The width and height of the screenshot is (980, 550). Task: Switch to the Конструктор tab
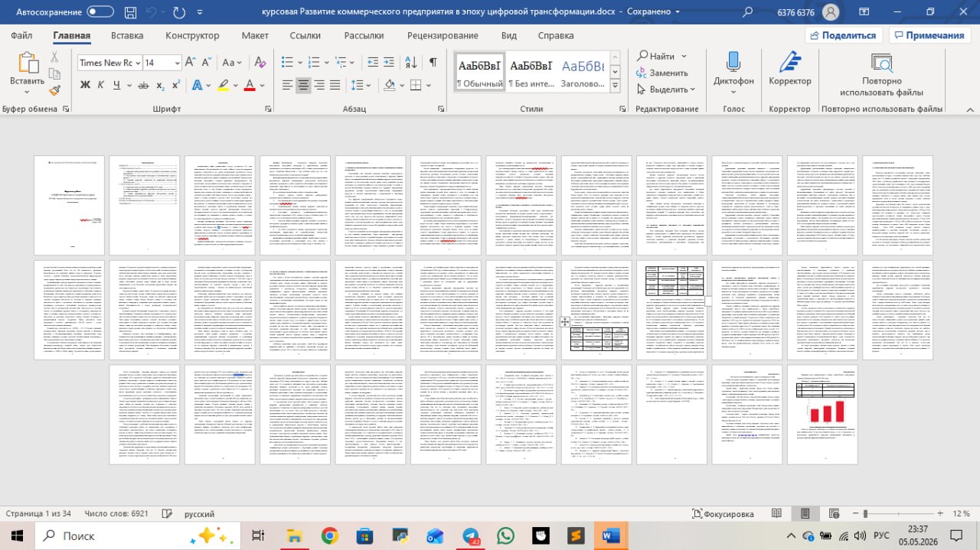(192, 35)
